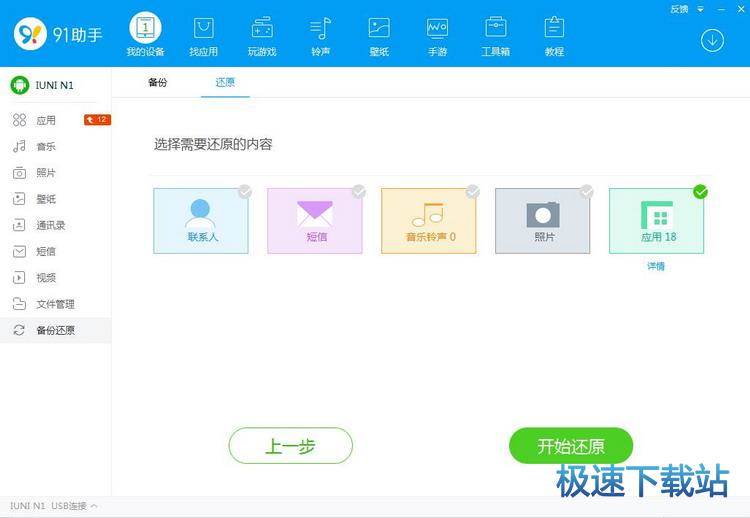The image size is (750, 518).
Task: Open 文件管理 in the sidebar
Action: point(55,304)
